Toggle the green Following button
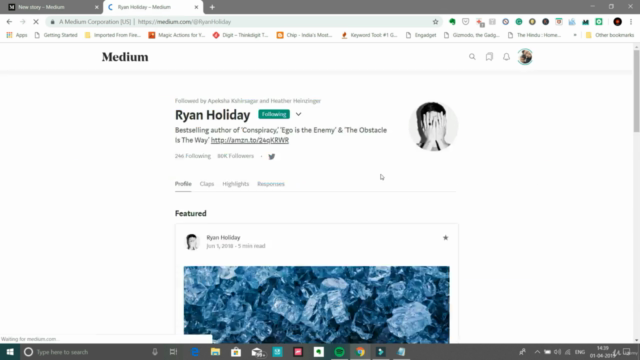 [274, 114]
